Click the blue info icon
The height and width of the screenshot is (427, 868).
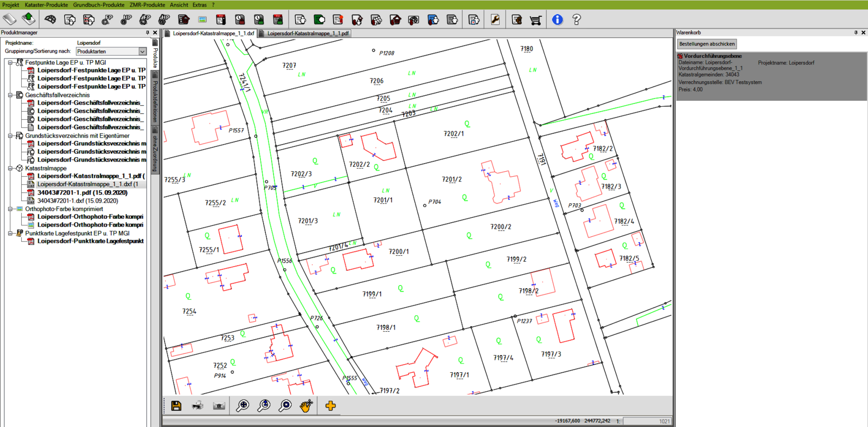(x=557, y=20)
